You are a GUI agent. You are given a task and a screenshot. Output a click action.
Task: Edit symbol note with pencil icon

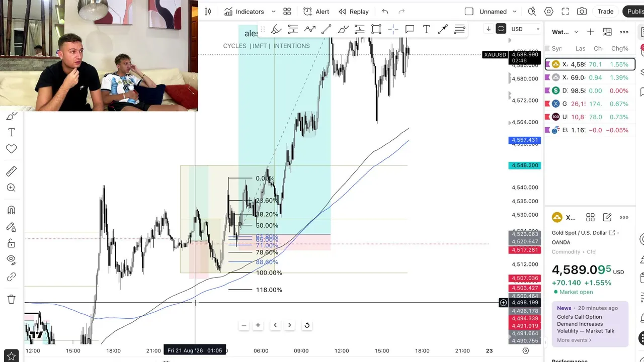607,217
